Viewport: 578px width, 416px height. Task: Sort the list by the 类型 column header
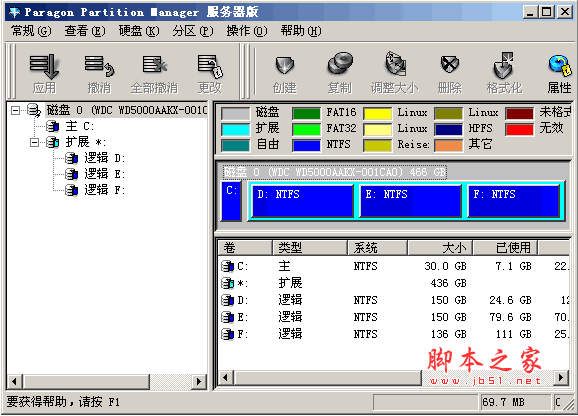310,248
